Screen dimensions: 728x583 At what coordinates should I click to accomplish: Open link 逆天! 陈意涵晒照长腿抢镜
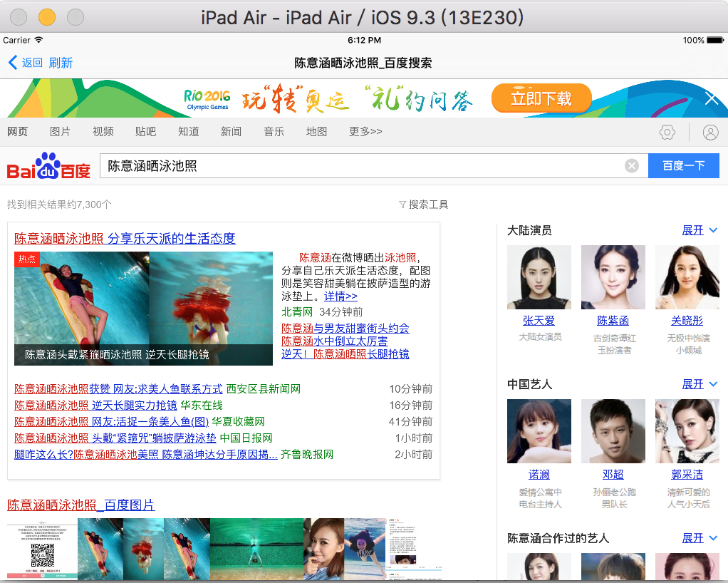[x=345, y=354]
